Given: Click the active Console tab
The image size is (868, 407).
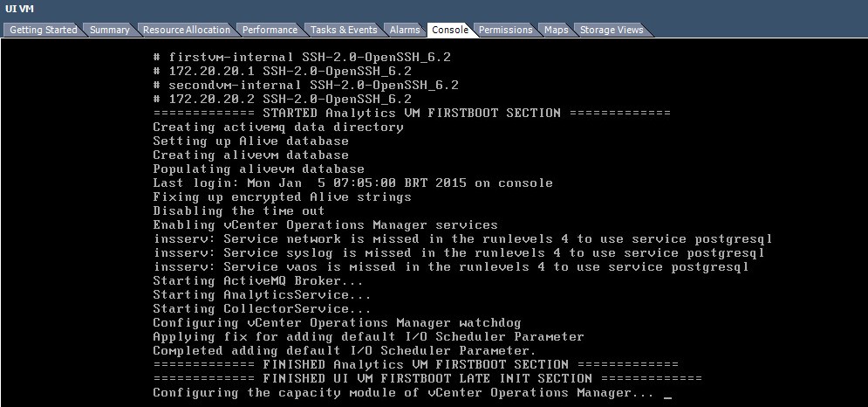Looking at the screenshot, I should [450, 30].
